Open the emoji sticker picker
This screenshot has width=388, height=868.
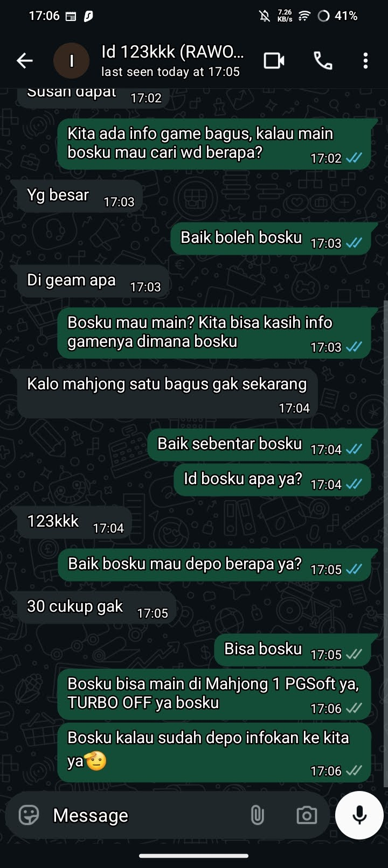pos(29,815)
